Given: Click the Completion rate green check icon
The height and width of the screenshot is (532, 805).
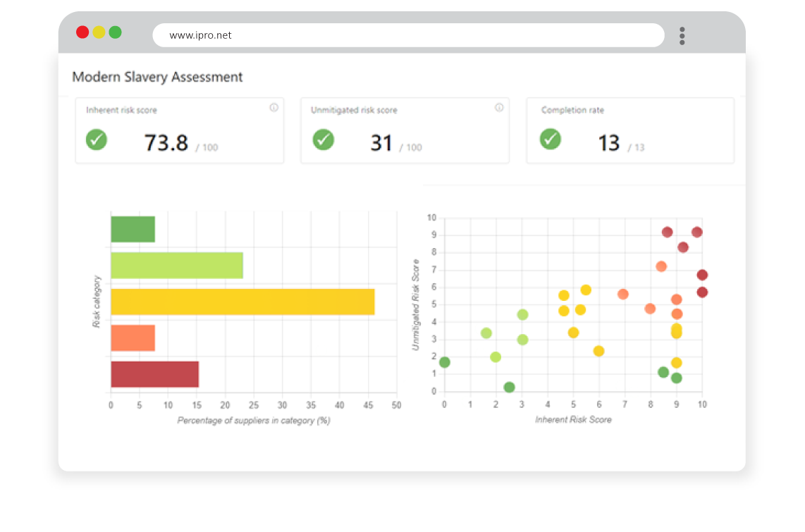Looking at the screenshot, I should tap(551, 139).
